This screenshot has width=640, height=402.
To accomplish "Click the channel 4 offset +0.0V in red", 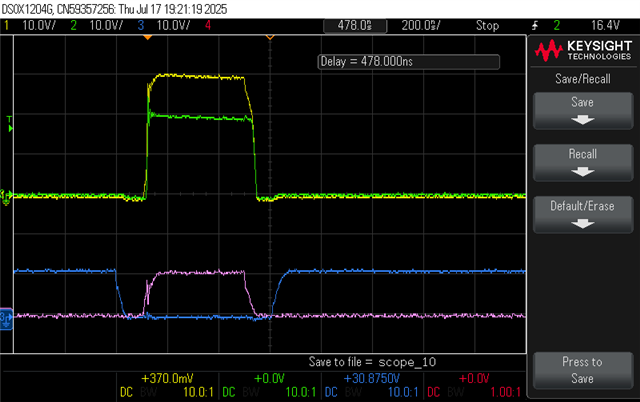I will [474, 378].
